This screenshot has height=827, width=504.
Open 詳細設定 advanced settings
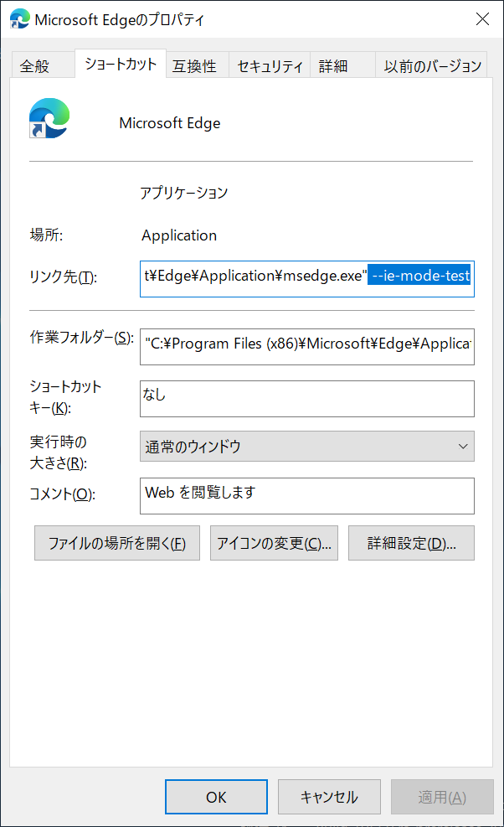(x=411, y=543)
